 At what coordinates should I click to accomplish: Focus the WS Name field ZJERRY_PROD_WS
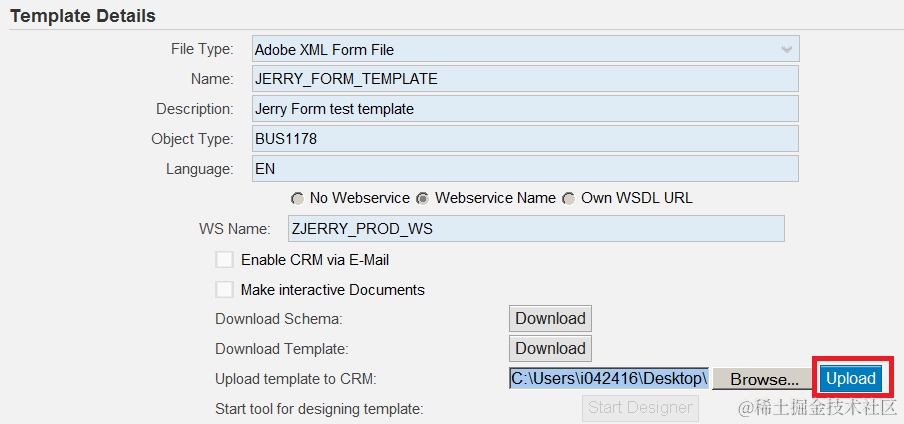(536, 228)
